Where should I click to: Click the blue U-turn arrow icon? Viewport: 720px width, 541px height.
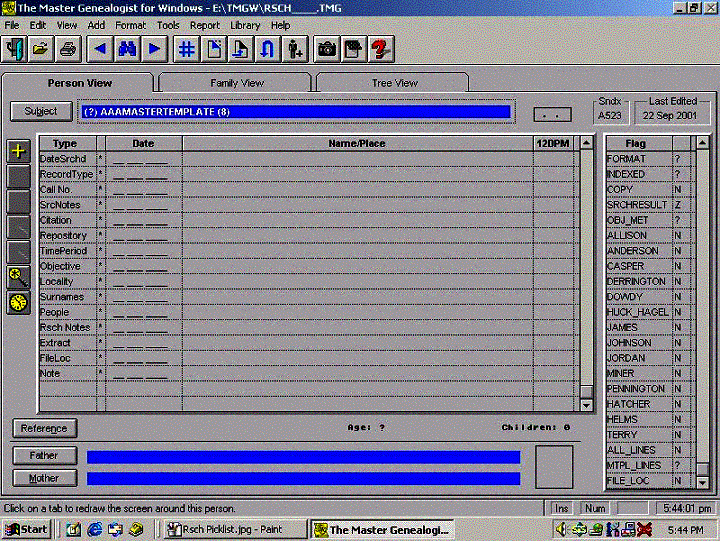pyautogui.click(x=267, y=49)
